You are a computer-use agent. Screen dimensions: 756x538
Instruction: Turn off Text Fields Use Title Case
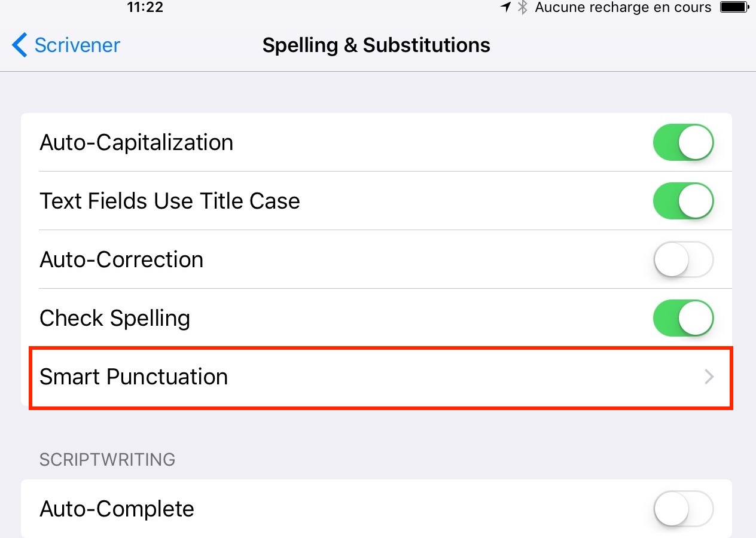pos(683,201)
